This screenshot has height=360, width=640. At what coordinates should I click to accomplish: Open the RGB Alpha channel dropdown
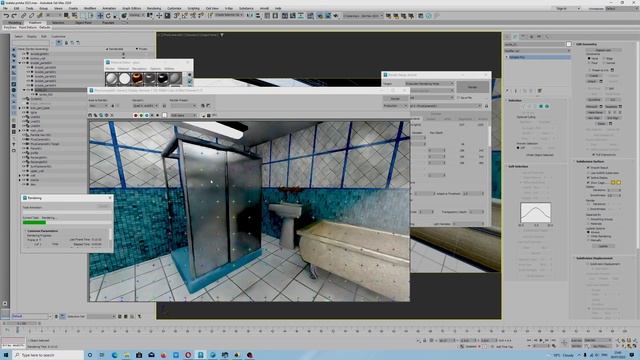[183, 116]
